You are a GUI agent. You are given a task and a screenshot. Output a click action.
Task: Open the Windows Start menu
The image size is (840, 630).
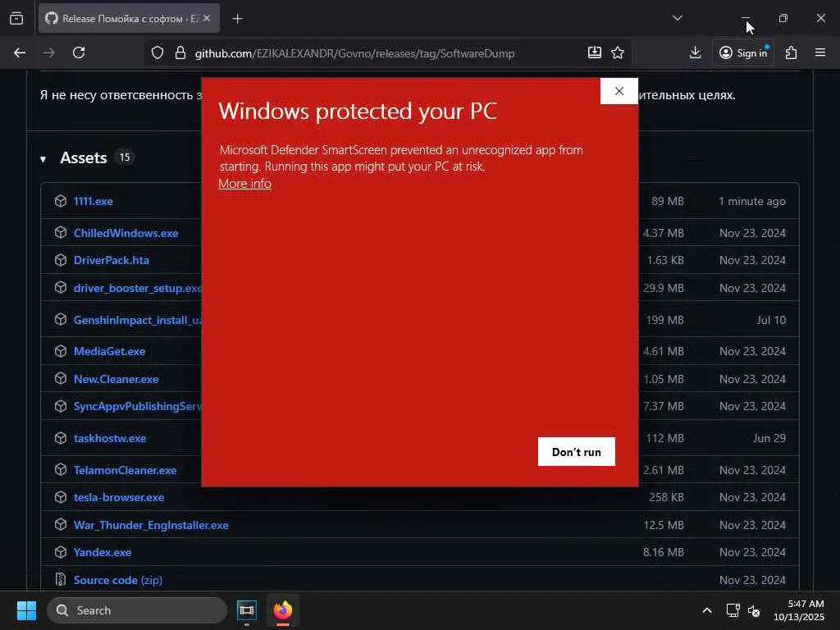(26, 610)
